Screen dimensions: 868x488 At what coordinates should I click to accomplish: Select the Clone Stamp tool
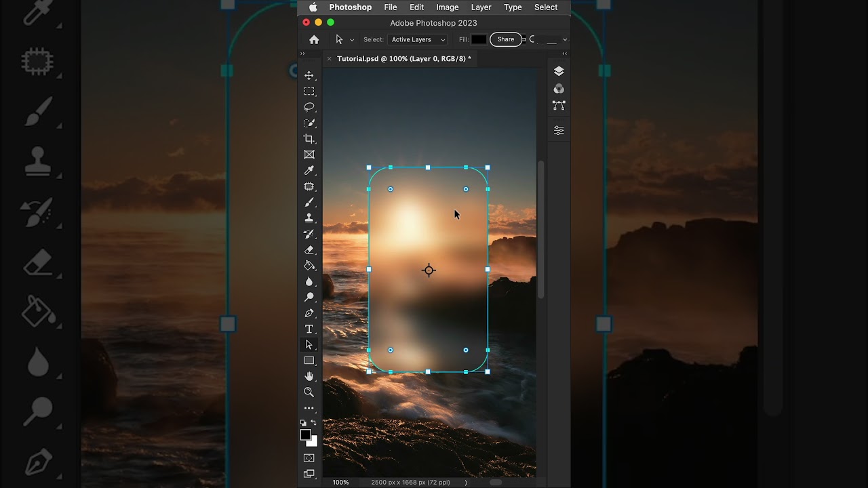pyautogui.click(x=309, y=218)
